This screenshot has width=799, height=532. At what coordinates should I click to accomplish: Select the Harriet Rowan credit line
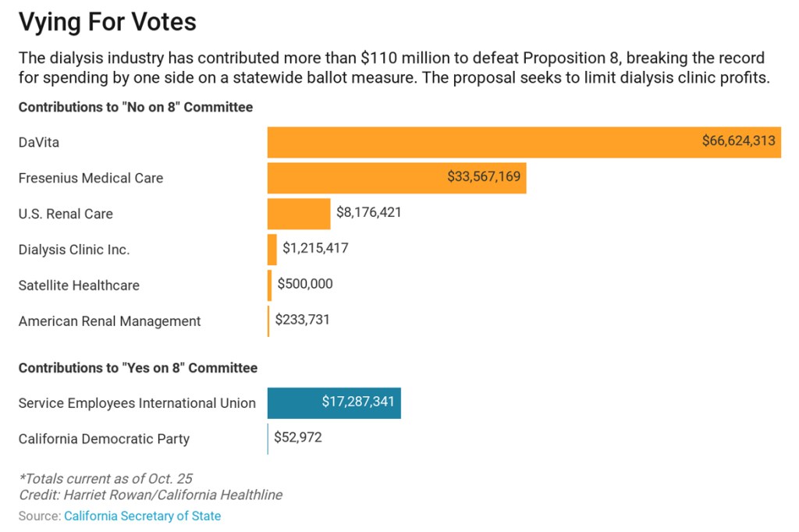tap(151, 495)
